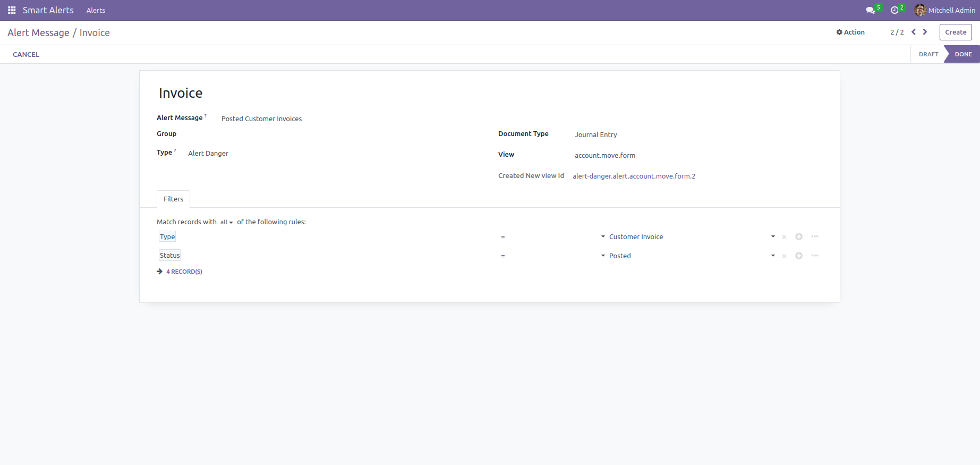Click the Create button

click(956, 32)
